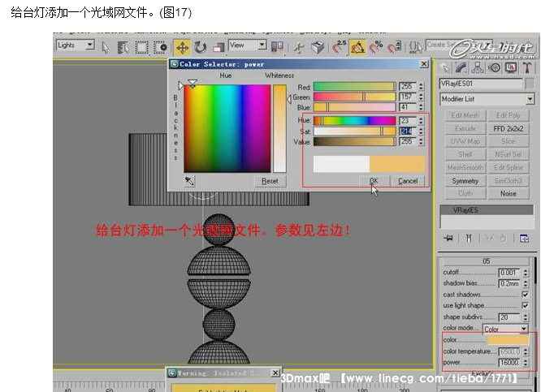This screenshot has width=541, height=392.
Task: Pick color with the eyedropper tool
Action: click(189, 181)
